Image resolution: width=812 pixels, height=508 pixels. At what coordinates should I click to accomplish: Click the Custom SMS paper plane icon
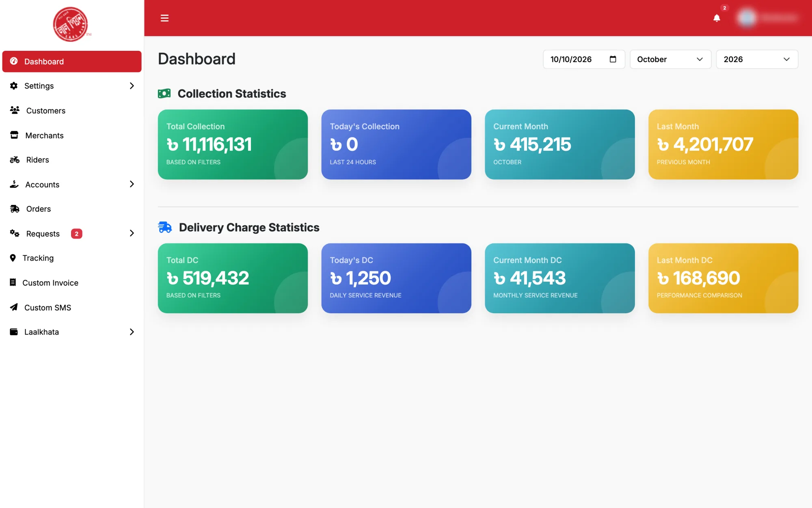pos(14,307)
